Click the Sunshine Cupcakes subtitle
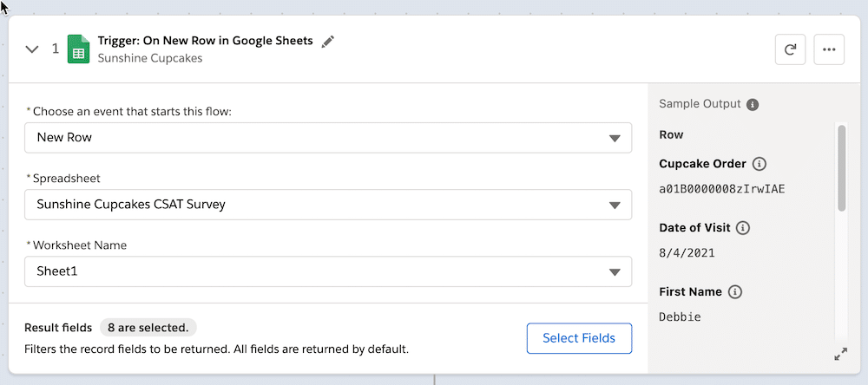868x385 pixels. (x=150, y=58)
